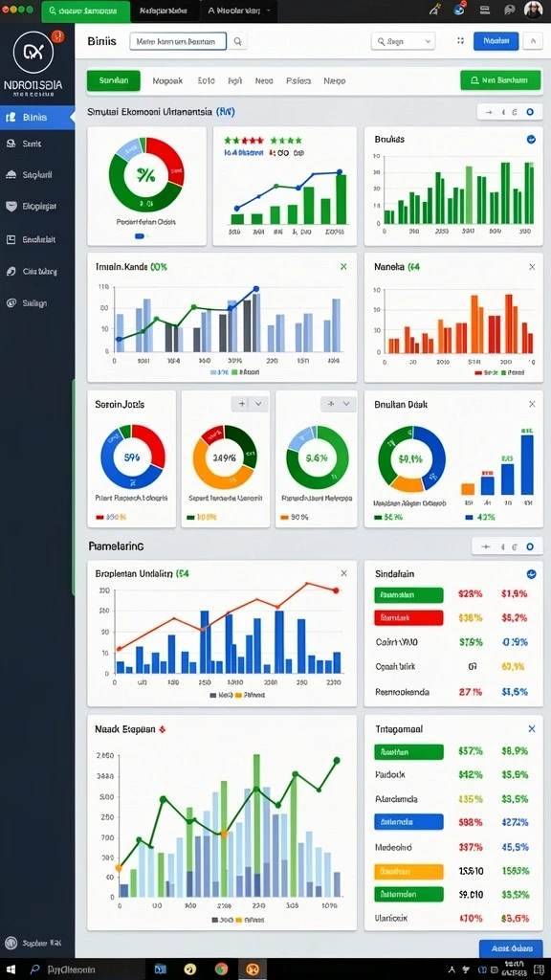This screenshot has height=980, width=551.
Task: Click the green Nen Bardann button
Action: [500, 80]
